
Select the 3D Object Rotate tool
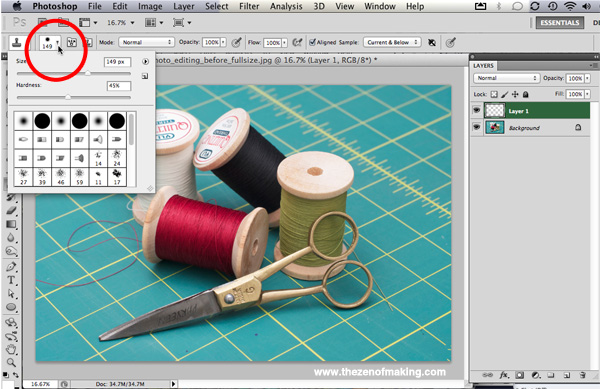[x=11, y=322]
